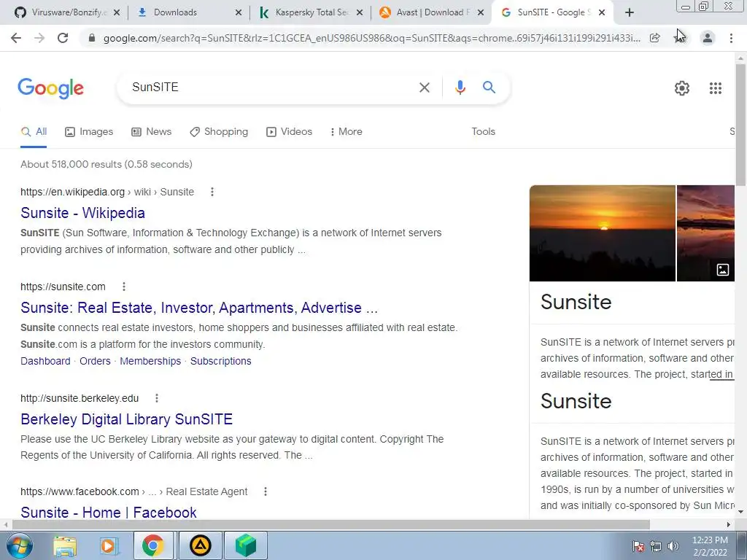Viewport: 747px width, 560px height.
Task: Close the SunSITE Google Search tab
Action: [602, 12]
